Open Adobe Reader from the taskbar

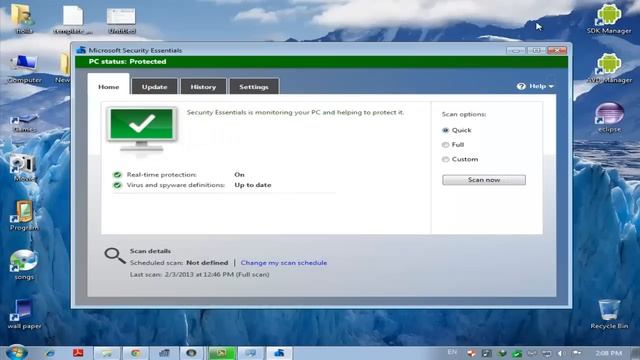(78, 353)
